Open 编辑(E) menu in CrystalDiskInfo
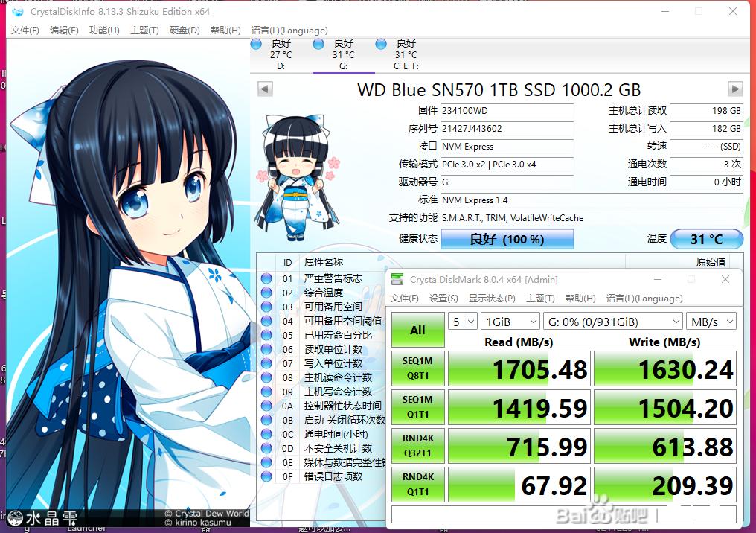This screenshot has height=533, width=756. pyautogui.click(x=64, y=31)
